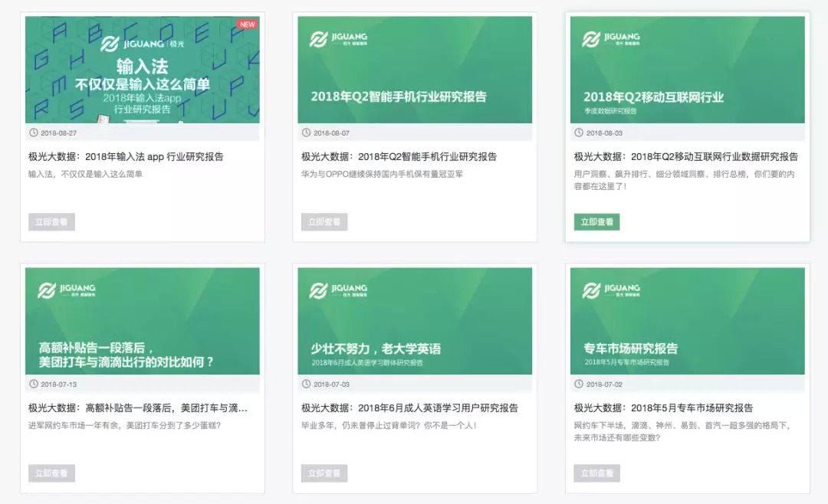
Task: Open title 极光大数据:2018年6月成人英语学习用户研究报告
Action: [409, 408]
